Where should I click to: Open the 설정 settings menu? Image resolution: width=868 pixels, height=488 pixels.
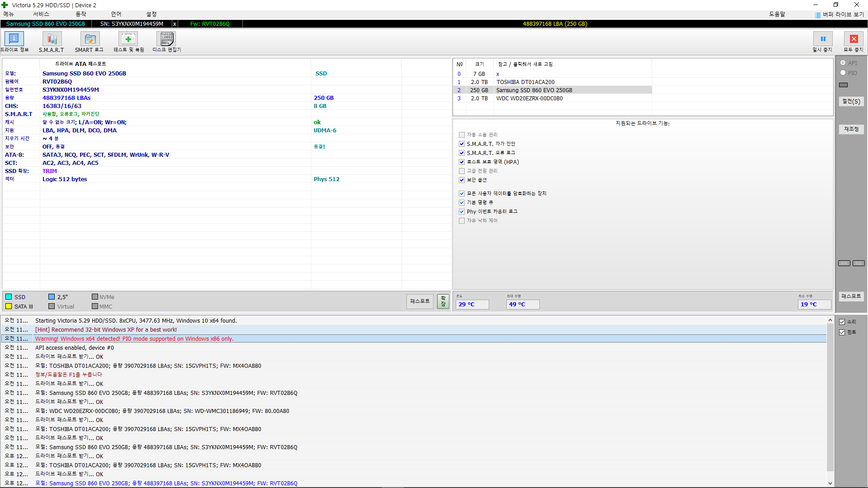(151, 14)
